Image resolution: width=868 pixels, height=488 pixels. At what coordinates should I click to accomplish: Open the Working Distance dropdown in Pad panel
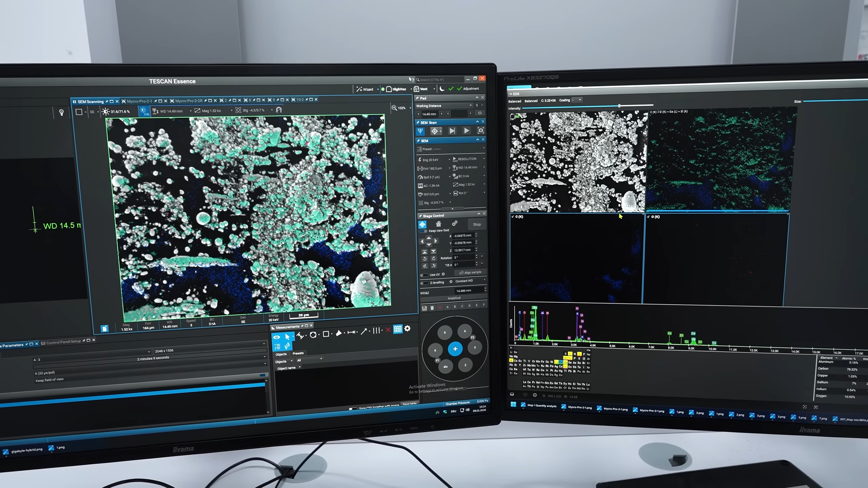471,105
